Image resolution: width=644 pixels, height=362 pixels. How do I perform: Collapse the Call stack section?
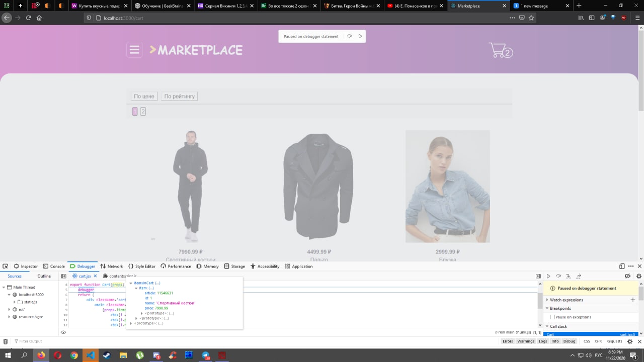click(x=547, y=326)
